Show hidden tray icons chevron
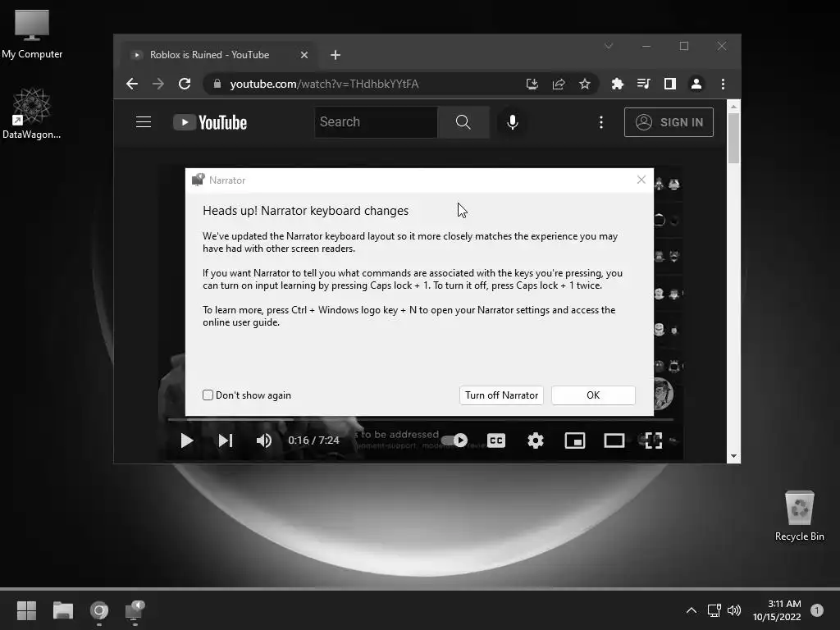 [692, 610]
